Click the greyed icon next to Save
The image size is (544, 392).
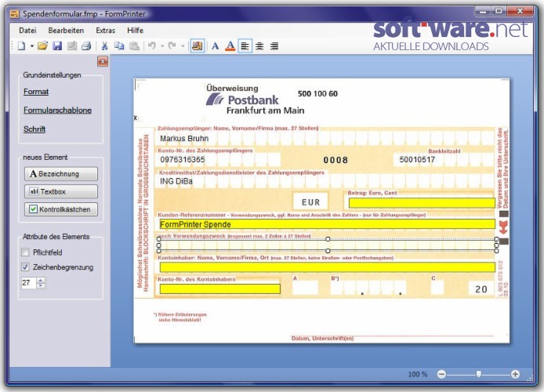click(72, 46)
